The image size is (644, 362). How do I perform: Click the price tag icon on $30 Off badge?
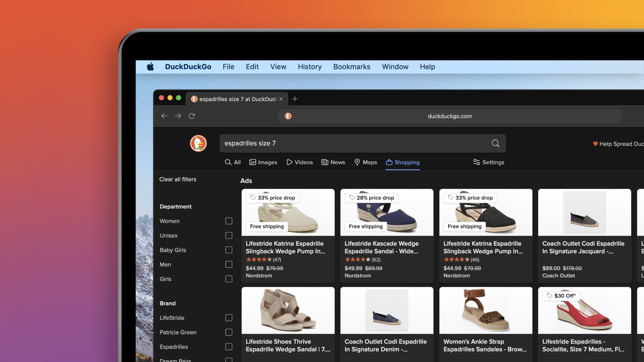click(549, 296)
